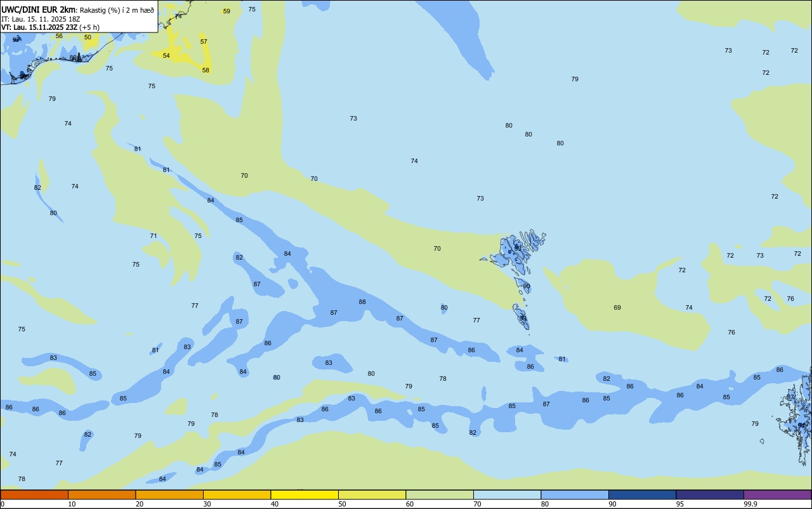
Task: Click the value 90 on the Faroe Islands
Action: [x=527, y=286]
